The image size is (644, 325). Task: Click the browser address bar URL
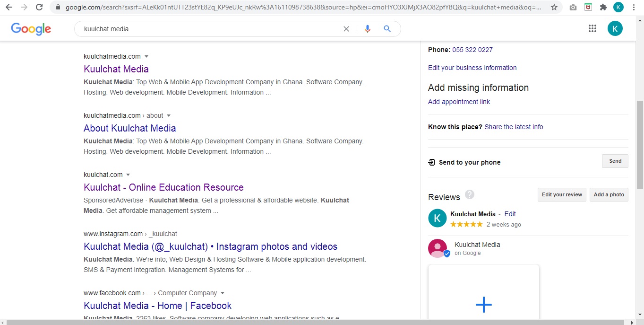pyautogui.click(x=304, y=8)
